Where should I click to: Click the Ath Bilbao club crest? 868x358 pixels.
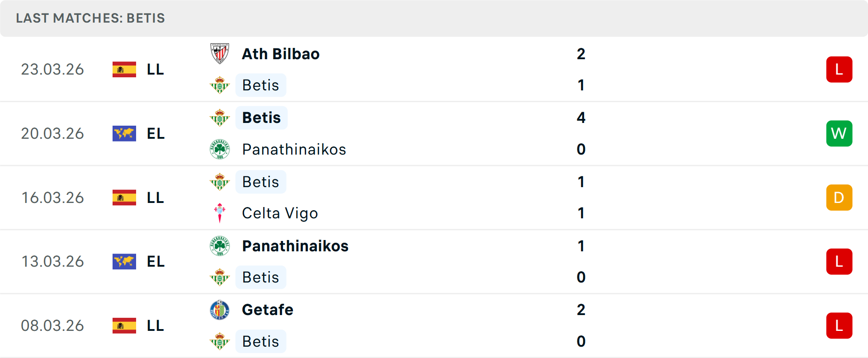point(220,53)
